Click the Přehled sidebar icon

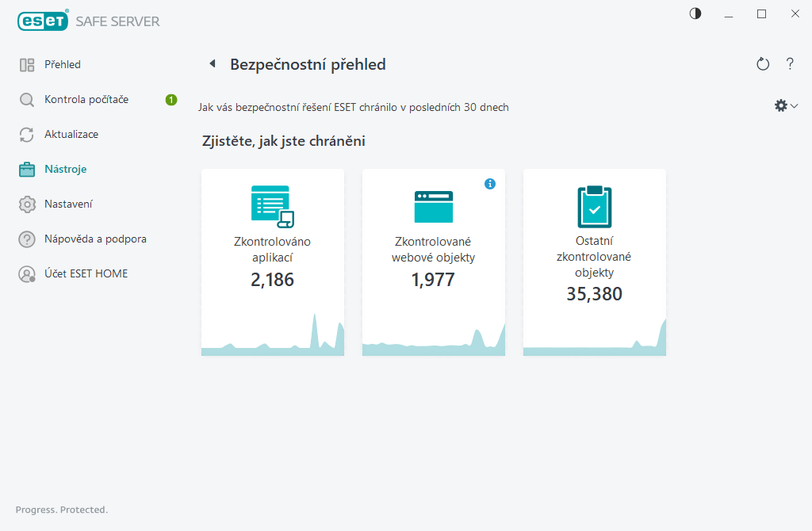27,65
